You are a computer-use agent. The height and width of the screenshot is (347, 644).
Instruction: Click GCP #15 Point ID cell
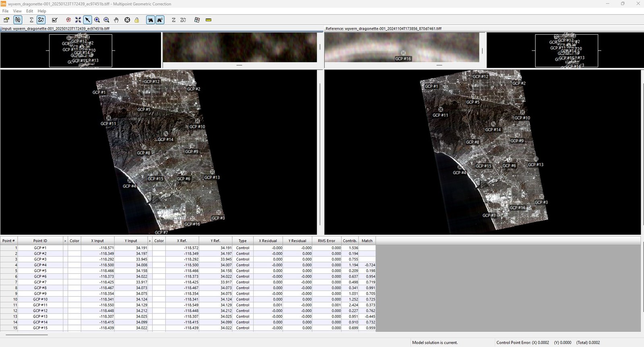[40, 328]
